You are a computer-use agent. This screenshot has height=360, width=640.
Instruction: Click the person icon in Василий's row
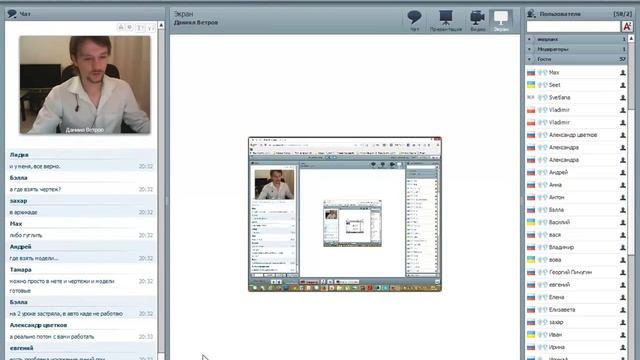(x=622, y=222)
